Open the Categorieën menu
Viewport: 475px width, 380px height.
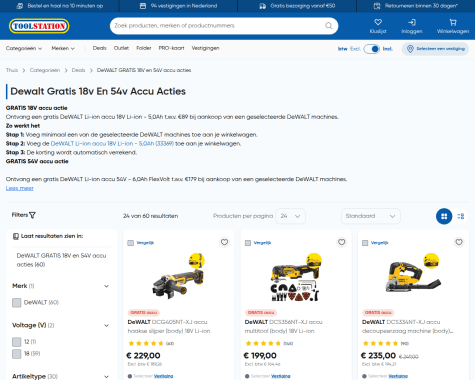click(24, 48)
